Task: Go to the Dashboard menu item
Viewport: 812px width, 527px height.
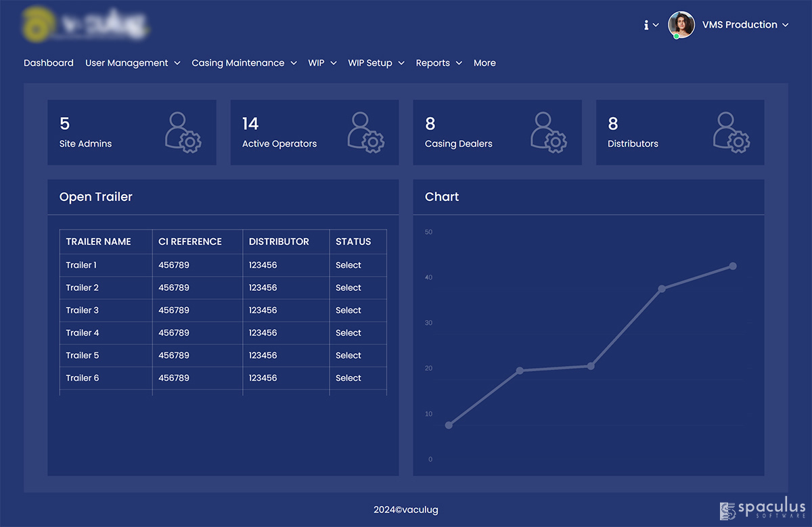Action: click(49, 63)
